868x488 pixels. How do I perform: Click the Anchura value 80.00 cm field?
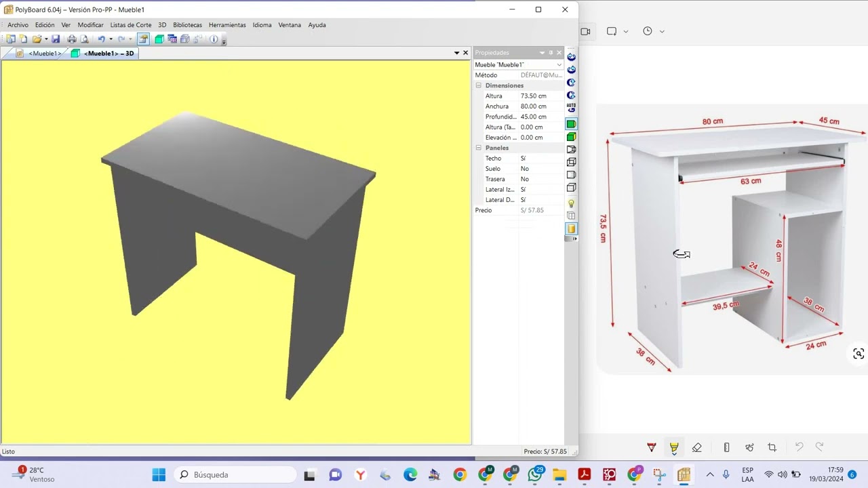point(540,106)
